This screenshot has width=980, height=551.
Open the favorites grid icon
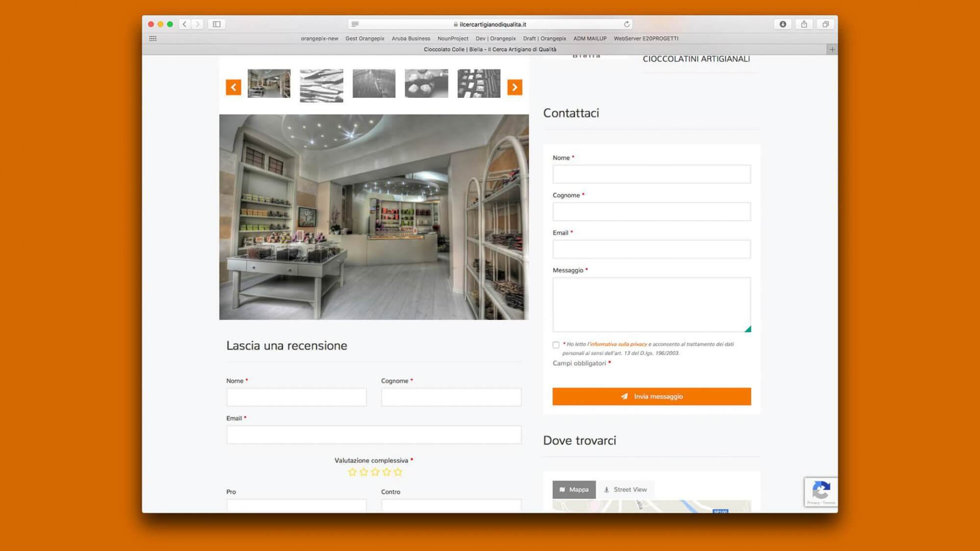153,38
